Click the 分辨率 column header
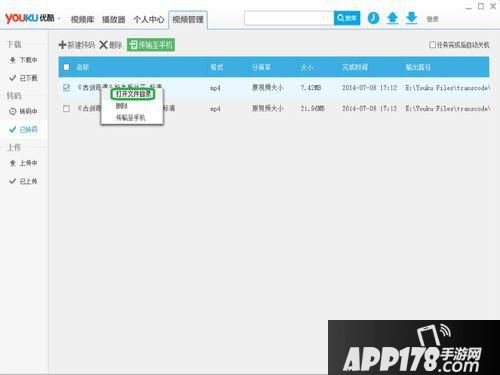 261,67
